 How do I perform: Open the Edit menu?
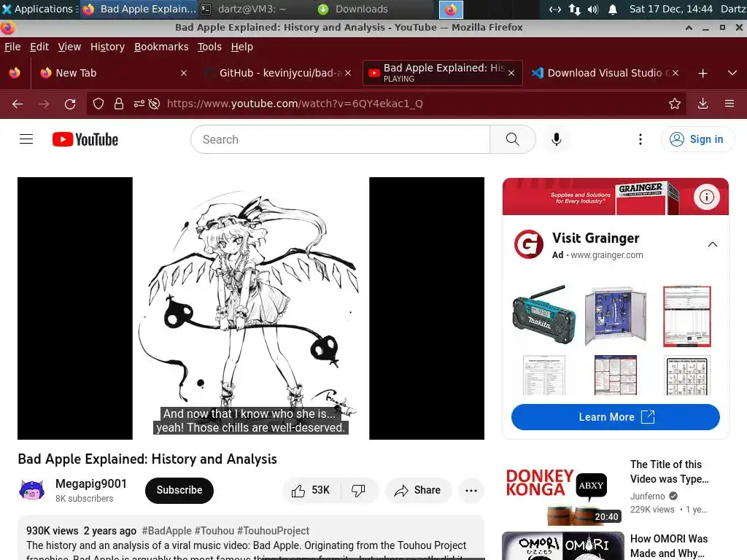[39, 47]
